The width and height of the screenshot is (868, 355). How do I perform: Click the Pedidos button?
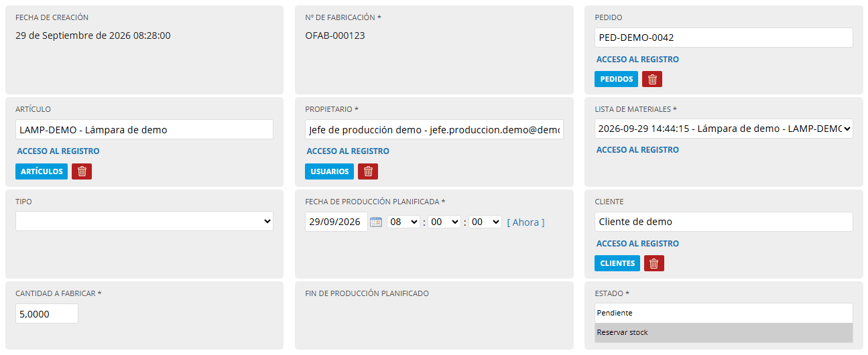click(x=616, y=79)
